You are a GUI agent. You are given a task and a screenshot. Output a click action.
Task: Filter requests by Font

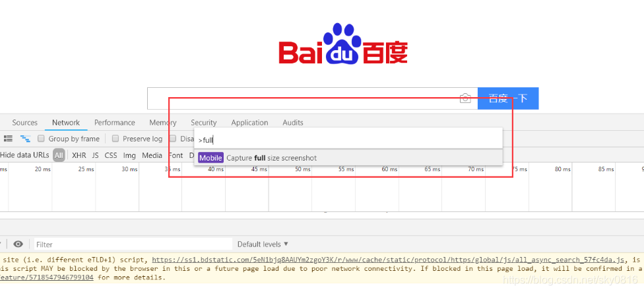(176, 155)
